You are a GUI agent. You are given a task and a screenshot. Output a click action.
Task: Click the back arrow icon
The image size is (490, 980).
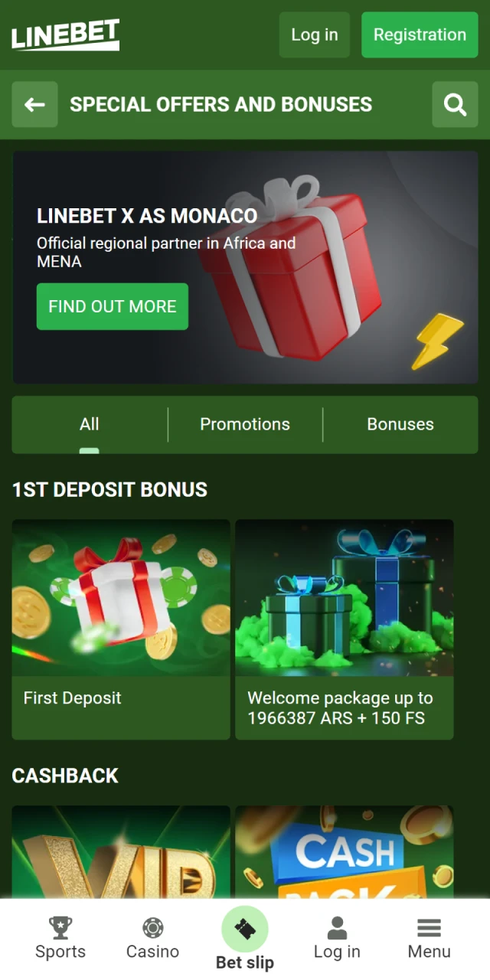(34, 105)
